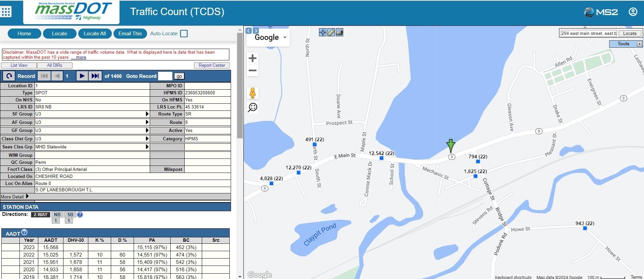Screen dimensions: 644x279
Task: Zoom in on the map
Action: coord(252,58)
